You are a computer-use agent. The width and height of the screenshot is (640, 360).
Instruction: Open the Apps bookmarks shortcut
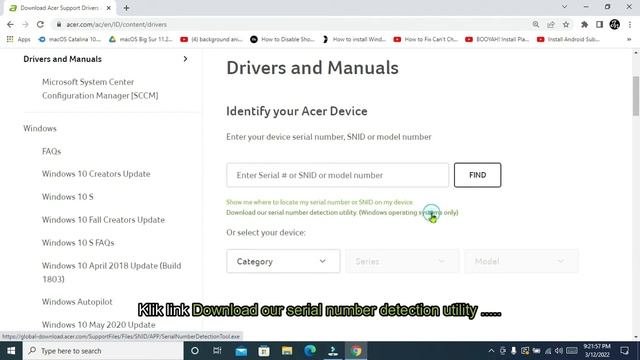point(19,39)
